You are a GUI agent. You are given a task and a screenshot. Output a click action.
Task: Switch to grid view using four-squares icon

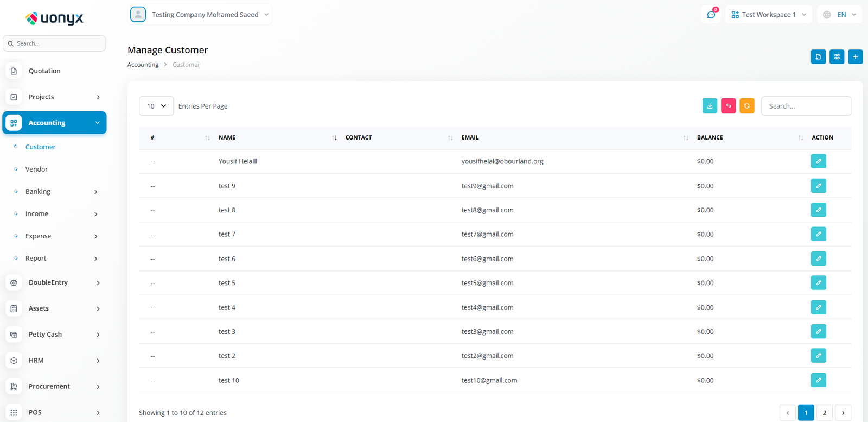(x=837, y=56)
